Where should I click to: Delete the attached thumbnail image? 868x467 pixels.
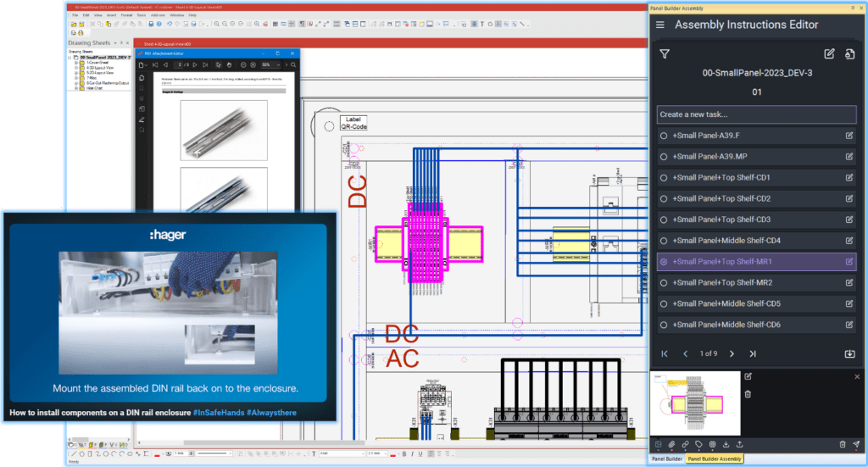point(748,394)
